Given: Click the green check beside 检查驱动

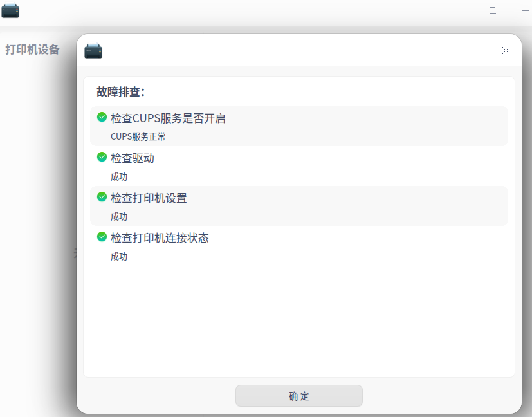Looking at the screenshot, I should (x=102, y=158).
